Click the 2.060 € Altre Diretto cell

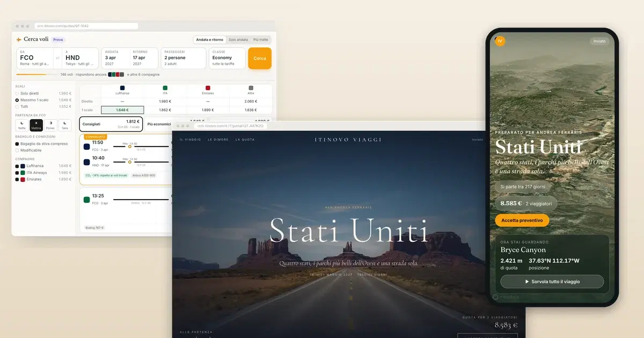pyautogui.click(x=251, y=101)
